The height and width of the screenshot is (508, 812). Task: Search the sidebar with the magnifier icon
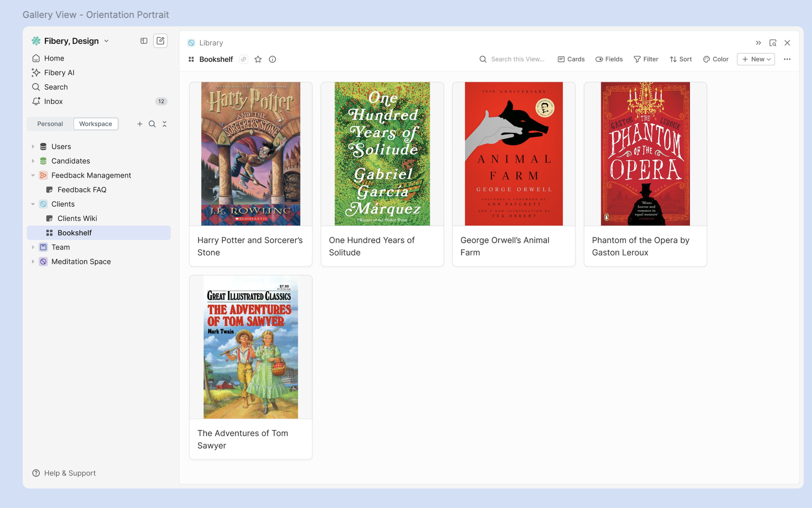pos(152,124)
